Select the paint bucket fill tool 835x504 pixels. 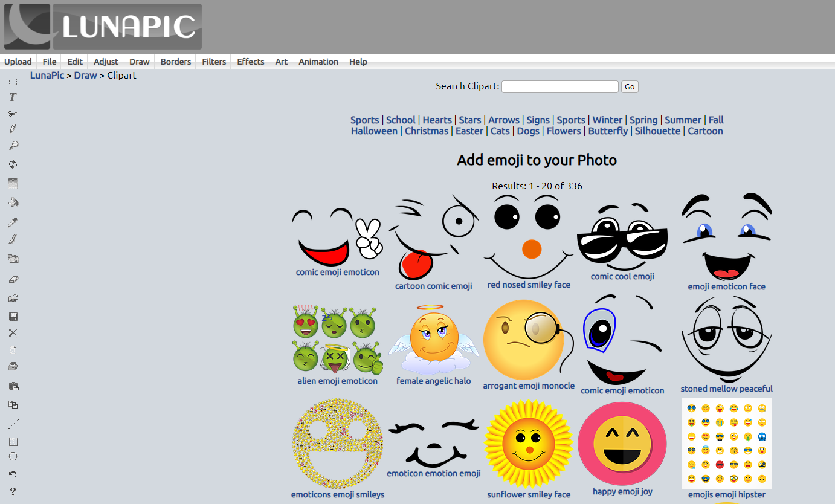click(13, 202)
